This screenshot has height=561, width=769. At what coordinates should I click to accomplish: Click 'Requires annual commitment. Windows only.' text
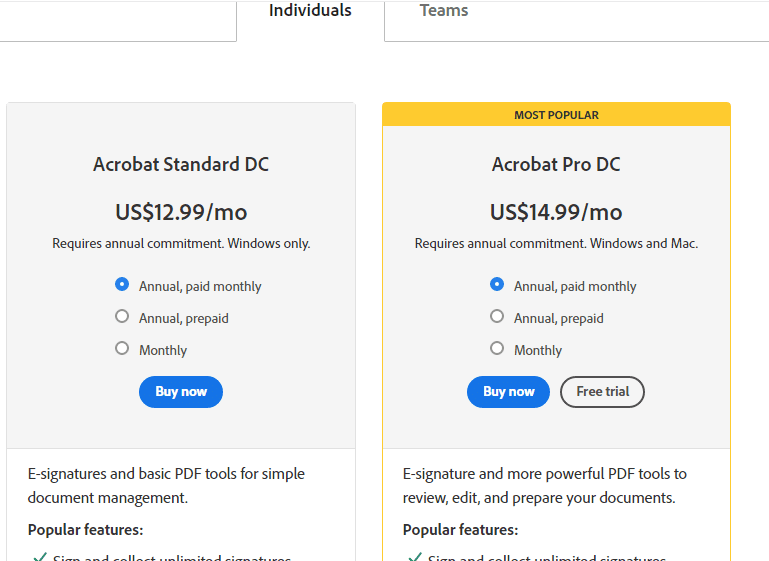coord(181,244)
